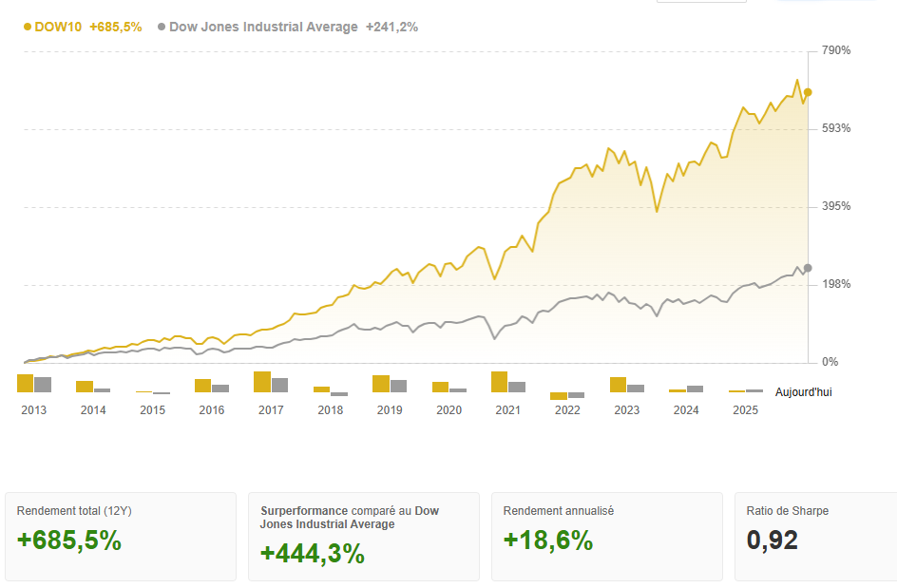Click the 790% axis label
Viewport: 897px width, 588px height.
pos(835,50)
